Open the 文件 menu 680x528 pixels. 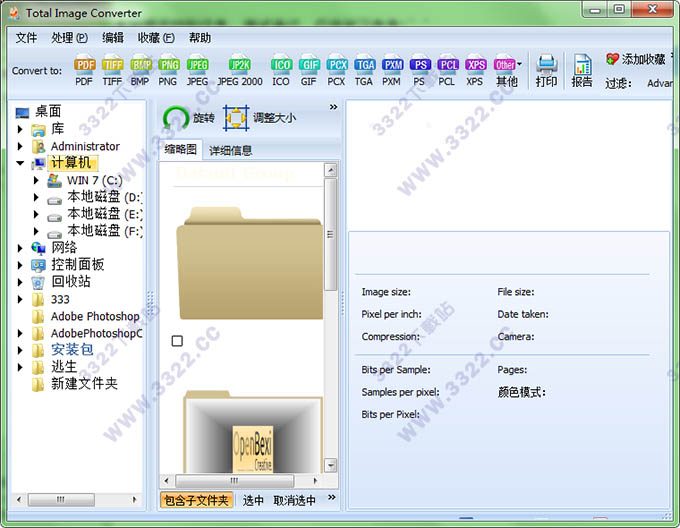click(26, 38)
